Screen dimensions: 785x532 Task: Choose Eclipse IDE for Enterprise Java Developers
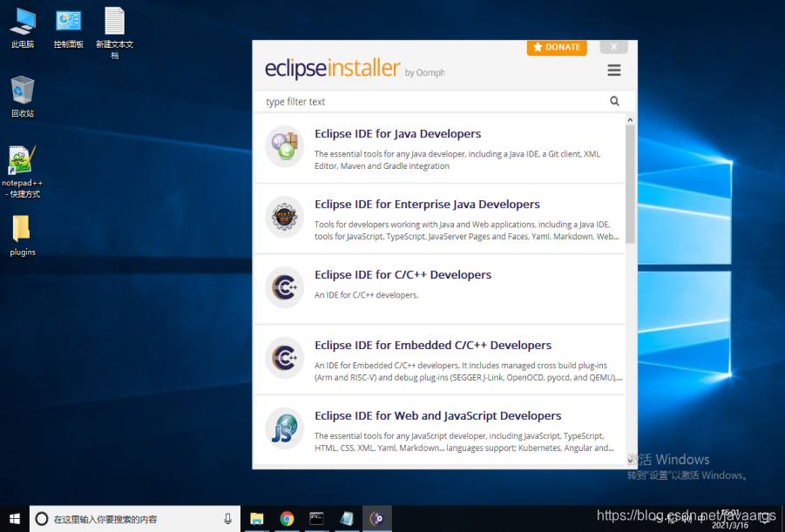pos(427,205)
